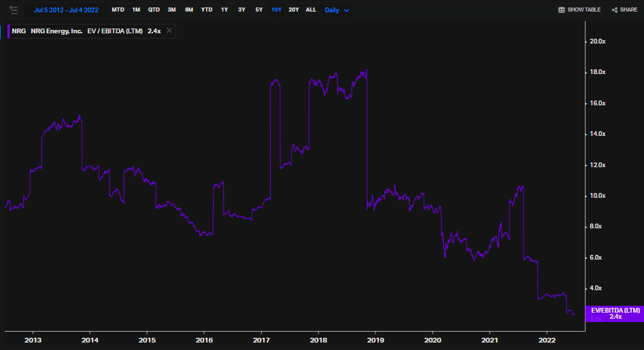The width and height of the screenshot is (644, 350).
Task: Set chart range to 6M
Action: pos(189,10)
